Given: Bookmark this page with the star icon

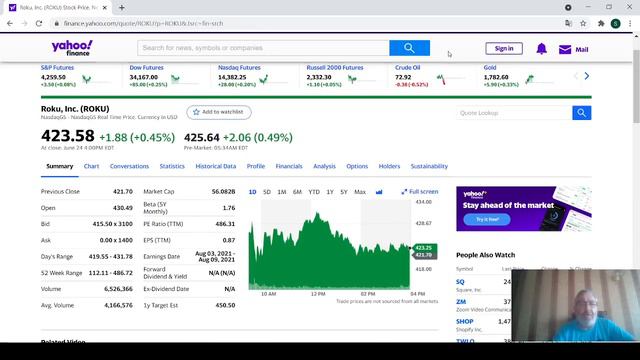Looking at the screenshot, I should coord(583,24).
